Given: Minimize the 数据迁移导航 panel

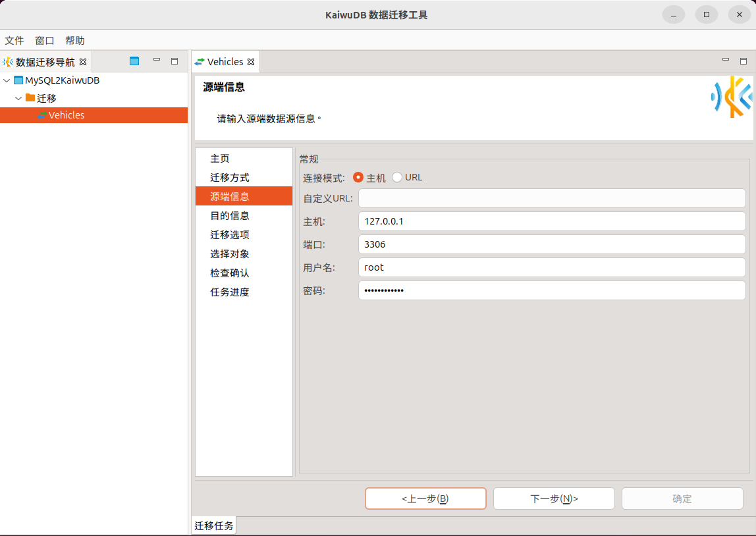Looking at the screenshot, I should pos(157,60).
